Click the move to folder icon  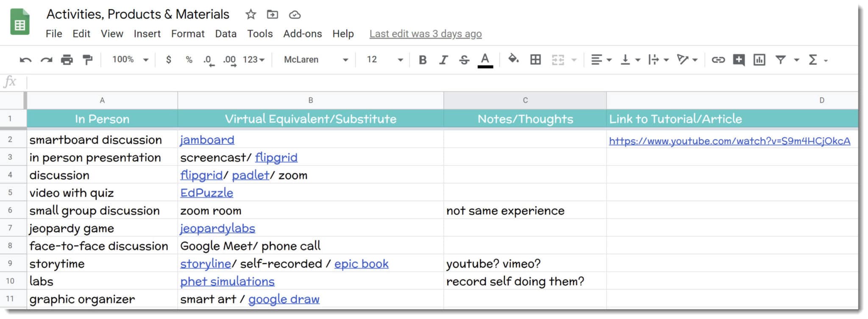pos(272,14)
